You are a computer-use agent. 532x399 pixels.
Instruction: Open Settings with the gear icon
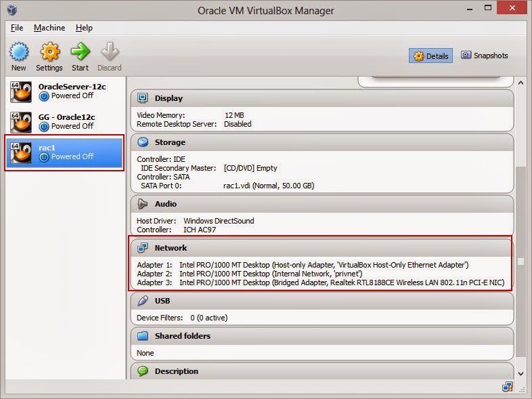pyautogui.click(x=50, y=52)
